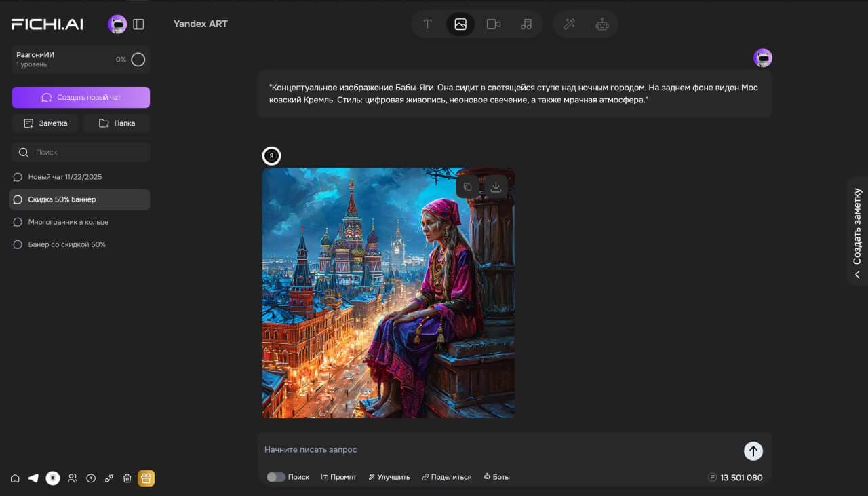Select the video generation mode icon
The height and width of the screenshot is (496, 868).
[493, 24]
